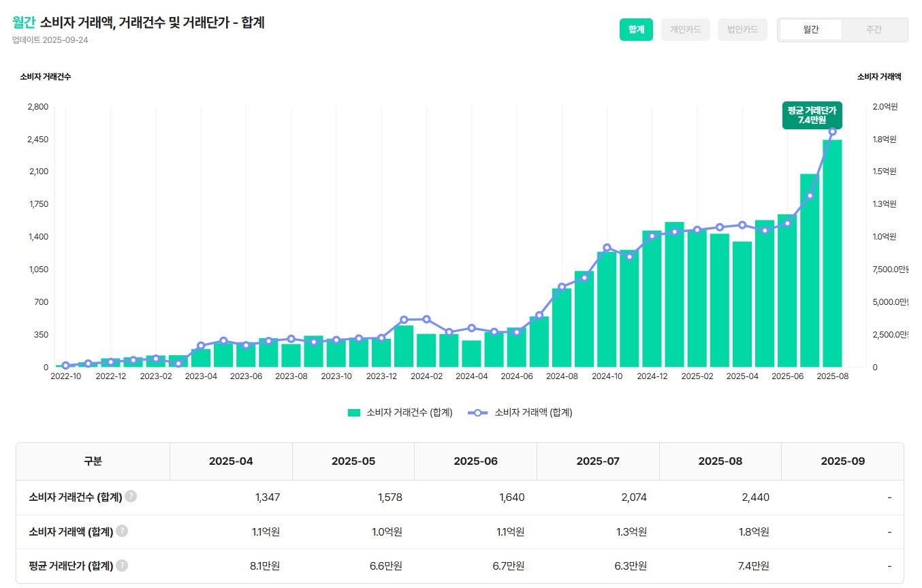Click help icon beside 평균 거래단가 (합계) row
Image resolution: width=922 pixels, height=588 pixels.
click(122, 566)
